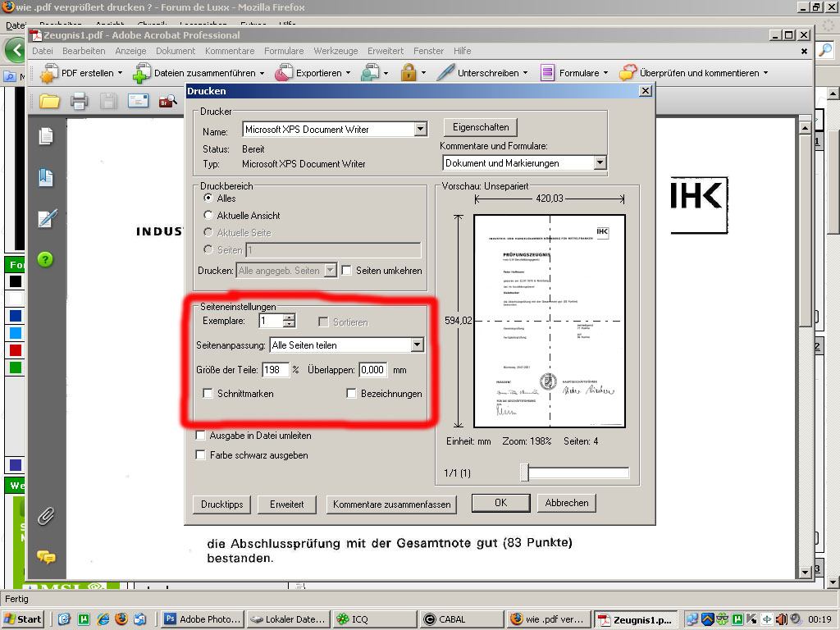Open the Anzeige menu
Image resolution: width=840 pixels, height=630 pixels.
click(x=130, y=51)
